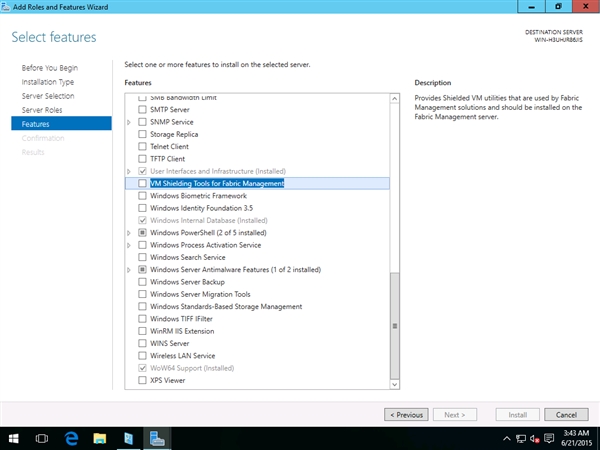The image size is (600, 450).
Task: Open the network status tray icon
Action: (x=521, y=439)
